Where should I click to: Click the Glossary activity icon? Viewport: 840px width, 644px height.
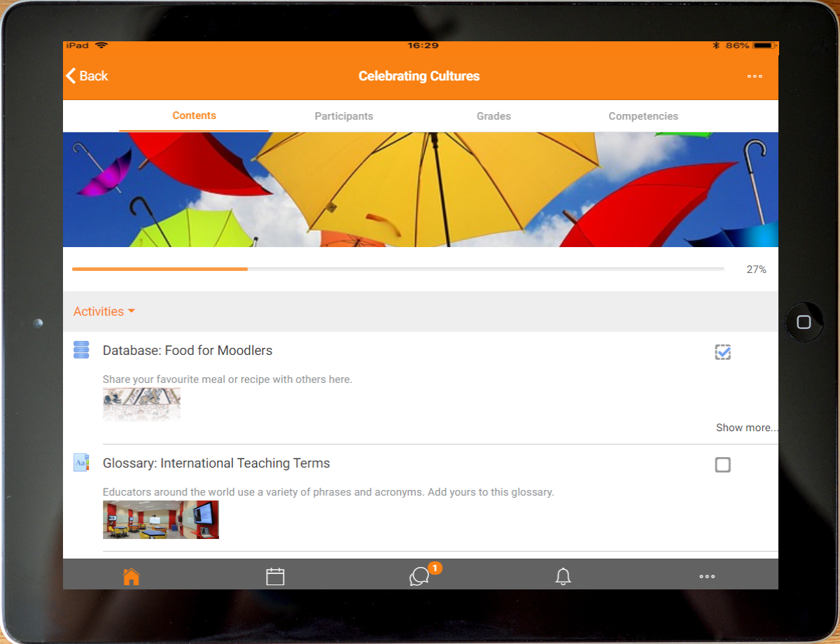[81, 463]
